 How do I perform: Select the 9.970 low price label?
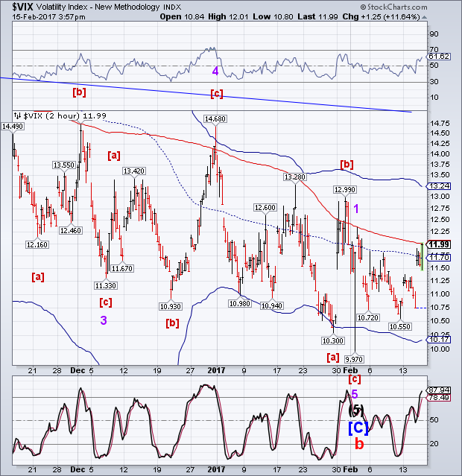[x=354, y=360]
